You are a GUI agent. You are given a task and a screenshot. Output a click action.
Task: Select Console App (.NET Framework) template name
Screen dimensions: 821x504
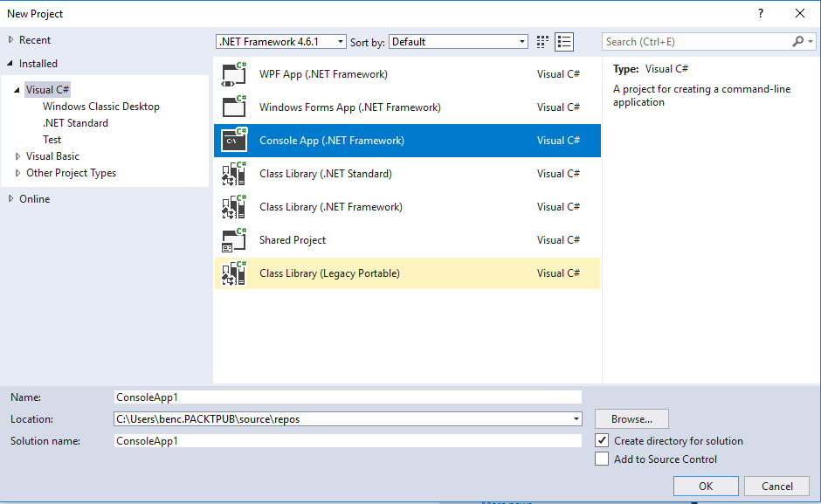pos(332,141)
